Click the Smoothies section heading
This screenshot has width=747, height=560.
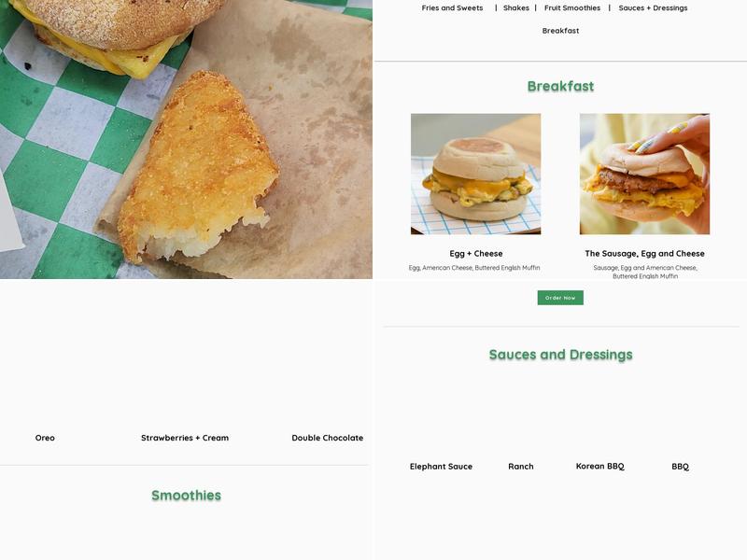[186, 496]
